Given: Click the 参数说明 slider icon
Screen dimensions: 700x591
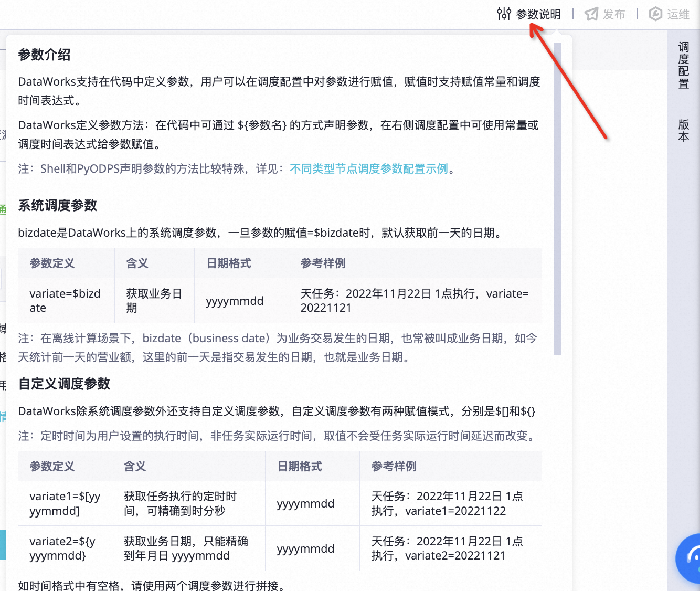Looking at the screenshot, I should [x=504, y=14].
